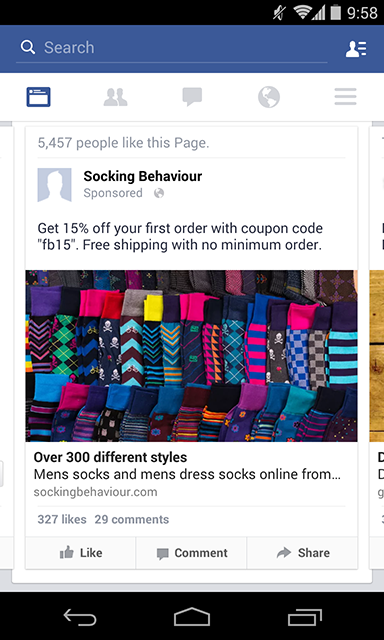The image size is (384, 640).
Task: Open the More menu hamburger icon
Action: 345,97
